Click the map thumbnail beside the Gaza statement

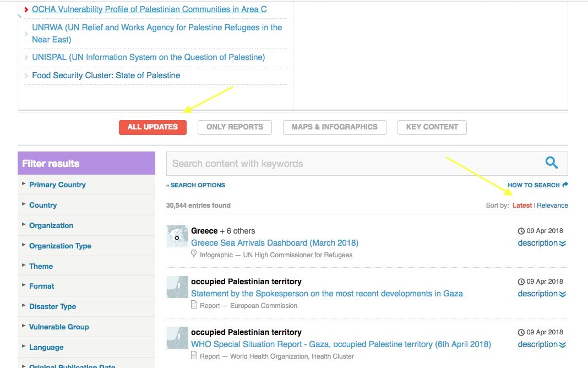coord(177,287)
